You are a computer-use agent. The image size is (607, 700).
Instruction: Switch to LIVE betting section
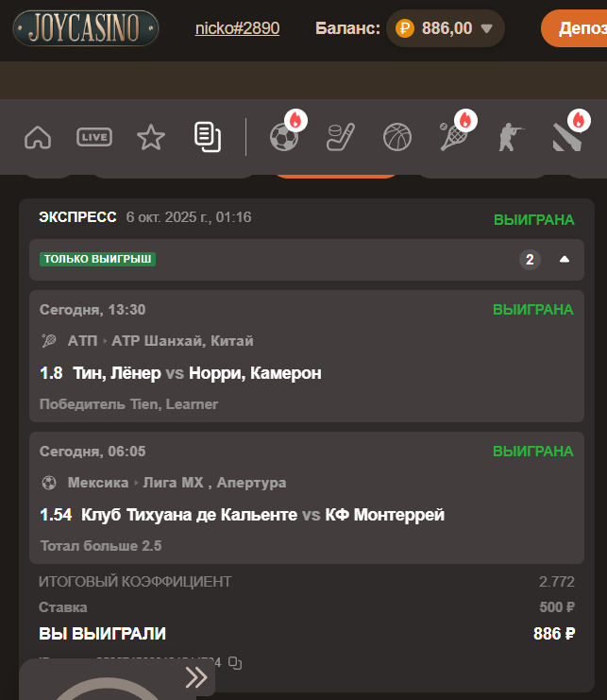click(x=94, y=137)
